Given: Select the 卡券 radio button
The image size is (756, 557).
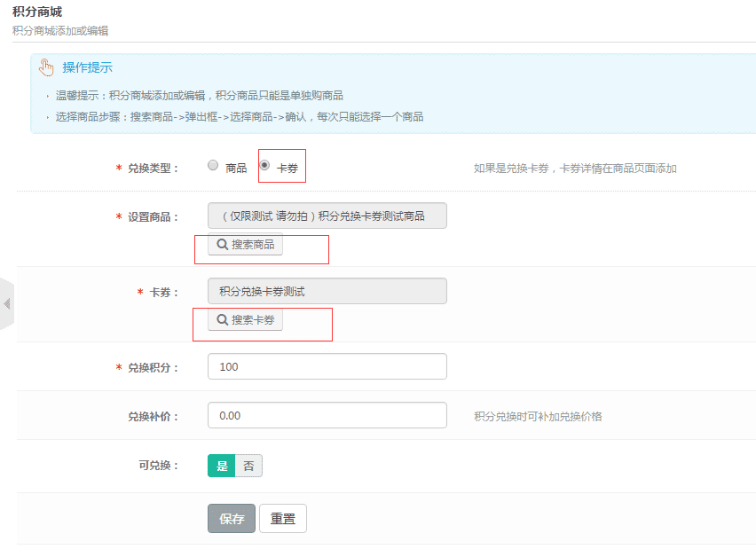Looking at the screenshot, I should tap(264, 165).
